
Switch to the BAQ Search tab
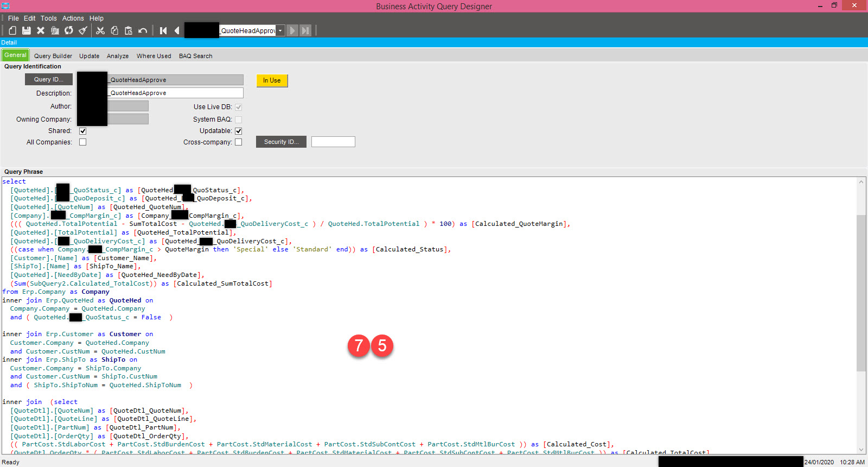[x=196, y=56]
